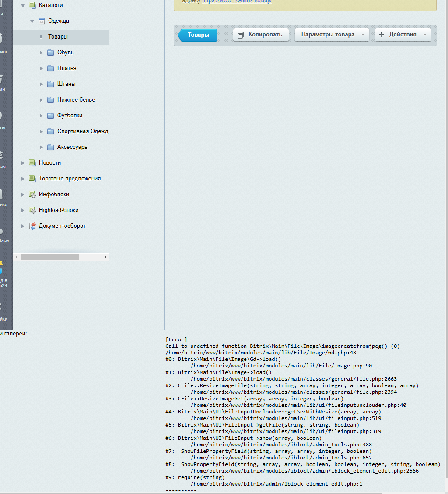Select Торговые предложения in the tree
Image resolution: width=448 pixels, height=494 pixels.
click(x=70, y=179)
